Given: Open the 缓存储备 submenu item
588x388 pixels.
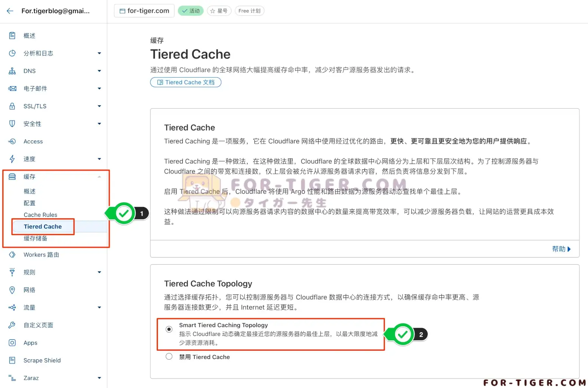Looking at the screenshot, I should 35,238.
